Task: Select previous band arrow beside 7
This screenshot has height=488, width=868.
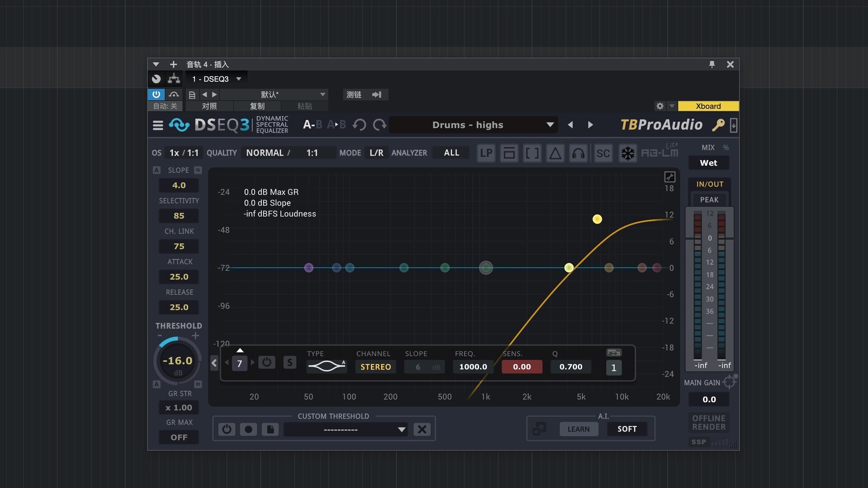Action: click(x=226, y=362)
